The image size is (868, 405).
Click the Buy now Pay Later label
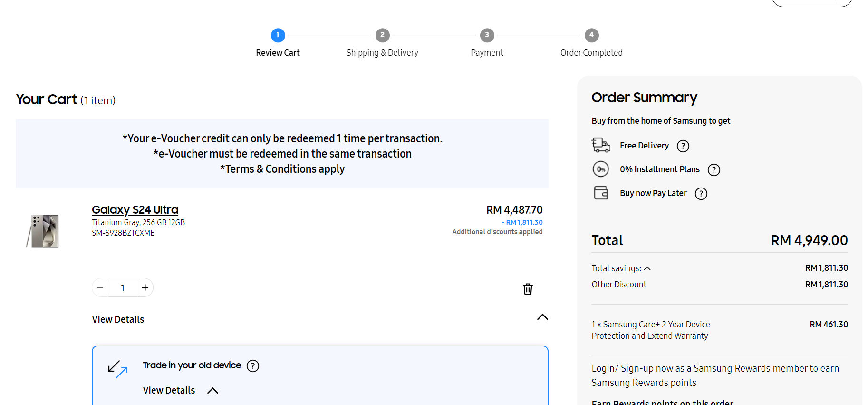point(653,193)
